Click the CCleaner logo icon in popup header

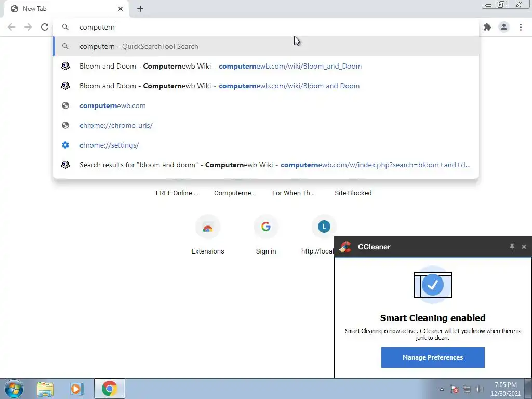pos(345,247)
